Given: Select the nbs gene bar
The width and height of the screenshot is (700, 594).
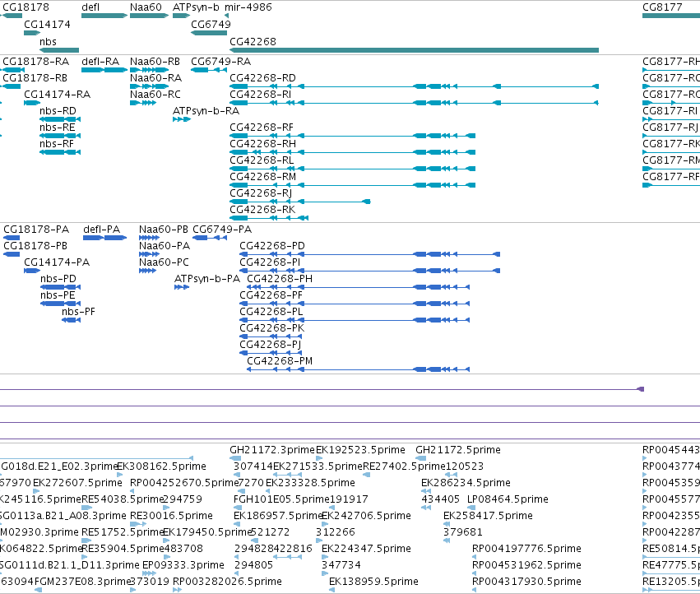Looking at the screenshot, I should pyautogui.click(x=59, y=50).
